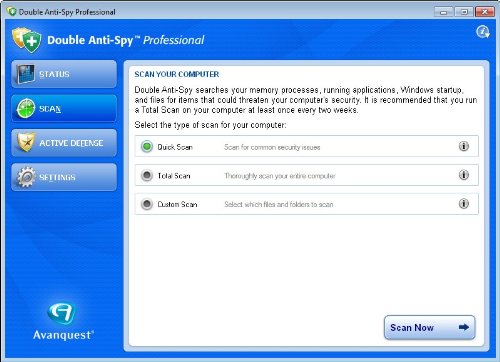Click the Active Defense shield icon
This screenshot has height=362, width=500.
point(26,142)
